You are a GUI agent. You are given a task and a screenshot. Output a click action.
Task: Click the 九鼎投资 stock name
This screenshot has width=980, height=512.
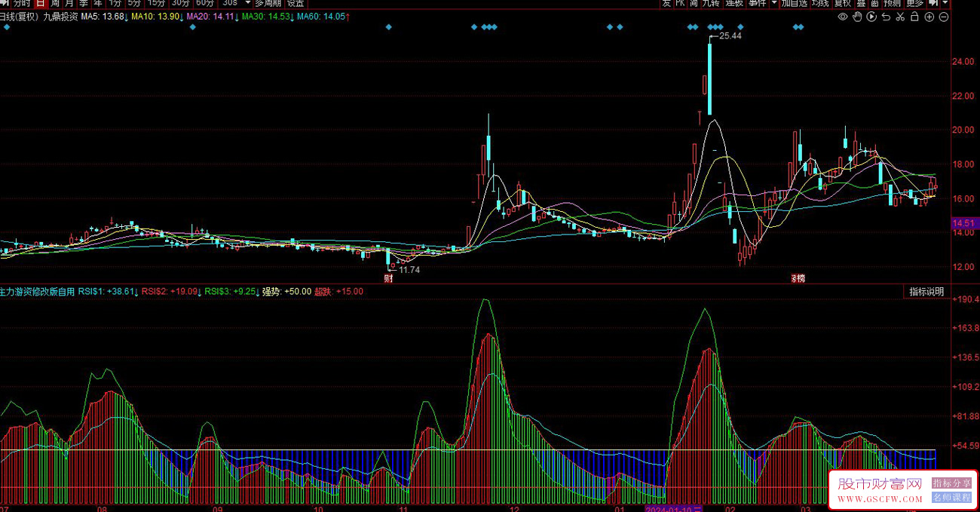click(x=60, y=17)
